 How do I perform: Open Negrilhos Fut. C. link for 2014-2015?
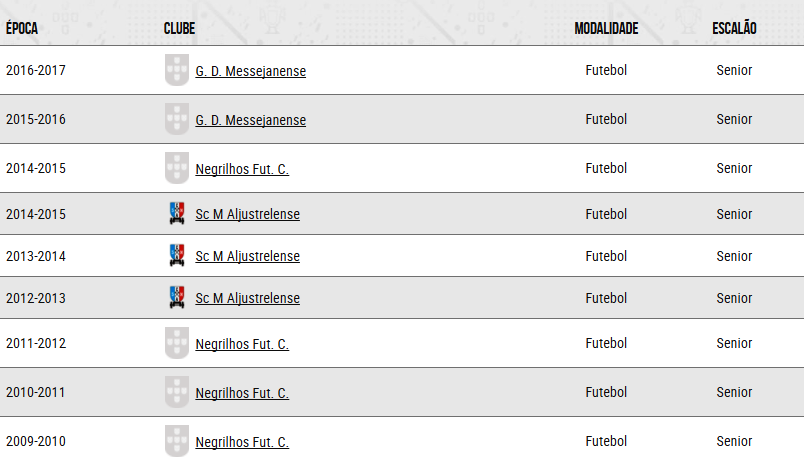click(242, 169)
